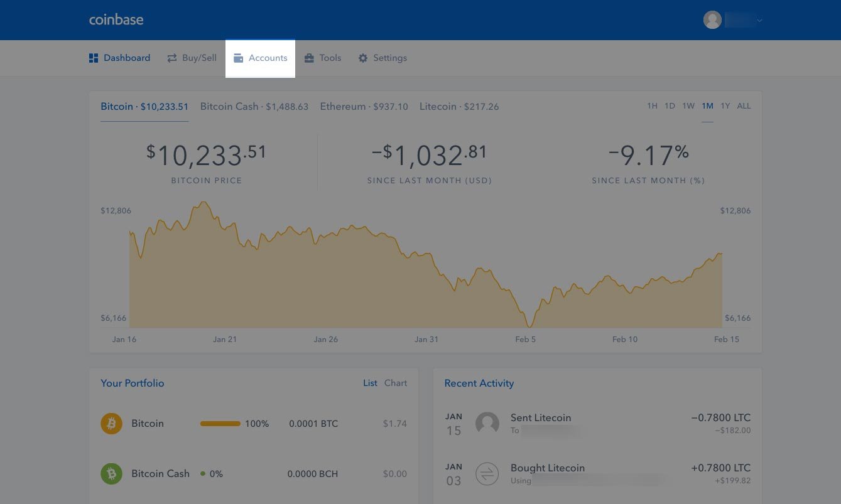The image size is (841, 504).
Task: Select the Litecoin price tab
Action: click(459, 107)
